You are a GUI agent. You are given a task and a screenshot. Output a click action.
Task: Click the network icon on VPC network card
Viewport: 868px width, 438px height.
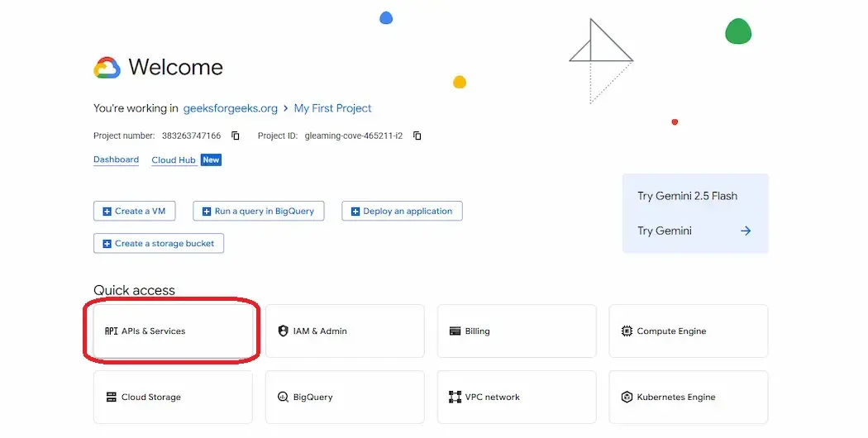[455, 397]
